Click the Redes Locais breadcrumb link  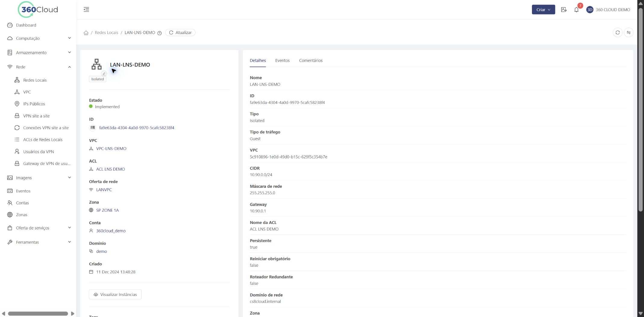[x=106, y=33]
